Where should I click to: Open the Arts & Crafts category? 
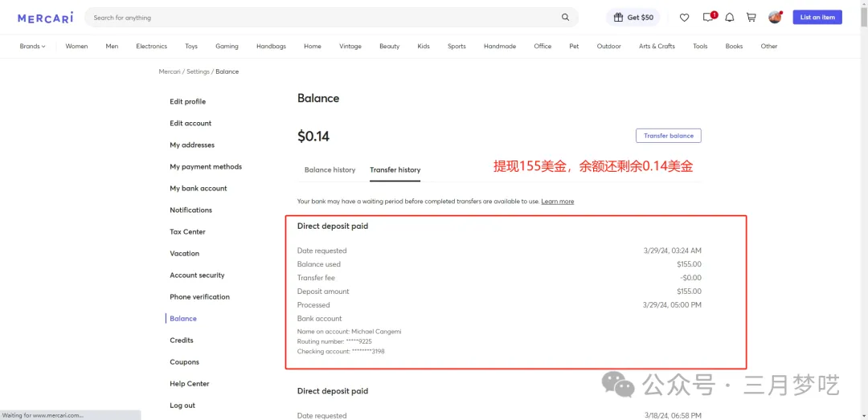point(657,47)
